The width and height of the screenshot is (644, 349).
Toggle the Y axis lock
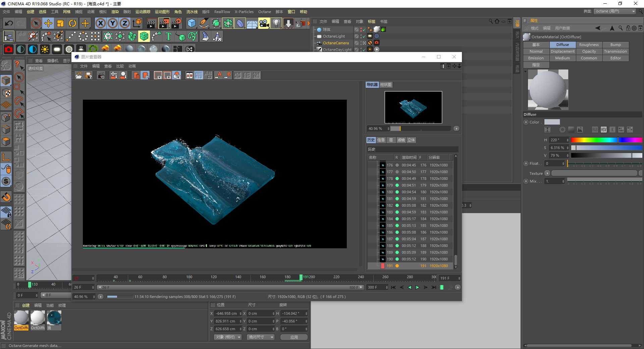pos(113,23)
